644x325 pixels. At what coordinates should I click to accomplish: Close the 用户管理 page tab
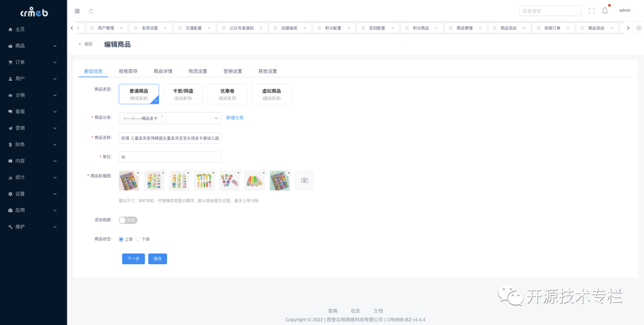pyautogui.click(x=121, y=29)
